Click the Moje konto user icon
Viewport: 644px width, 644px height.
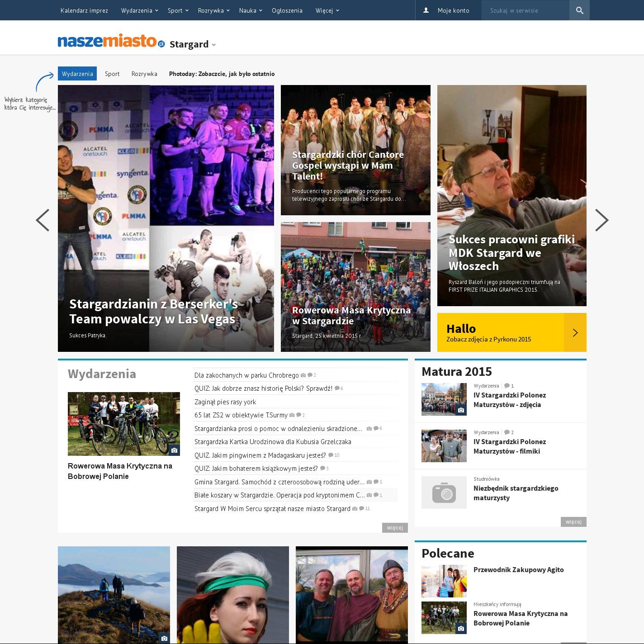click(426, 10)
